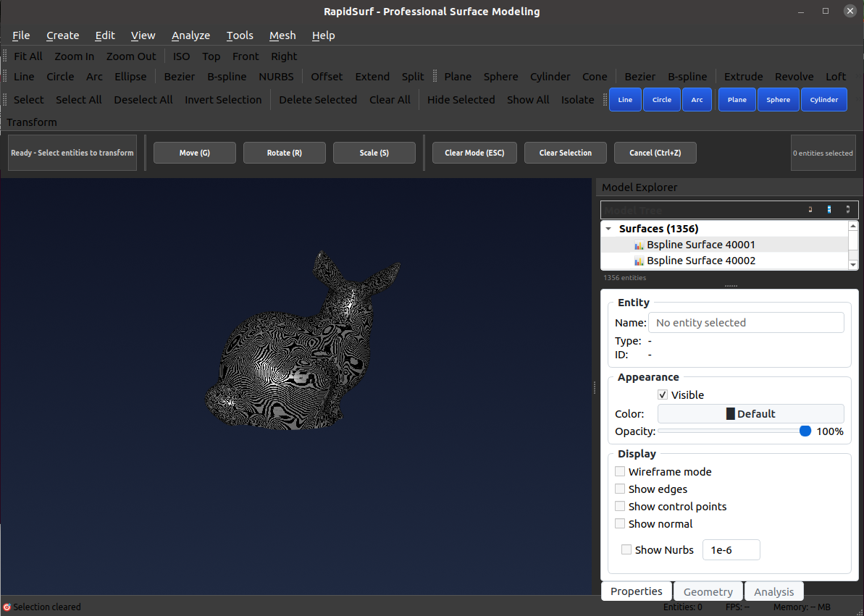Switch to the Geometry tab
Viewport: 864px width, 616px height.
pos(708,592)
